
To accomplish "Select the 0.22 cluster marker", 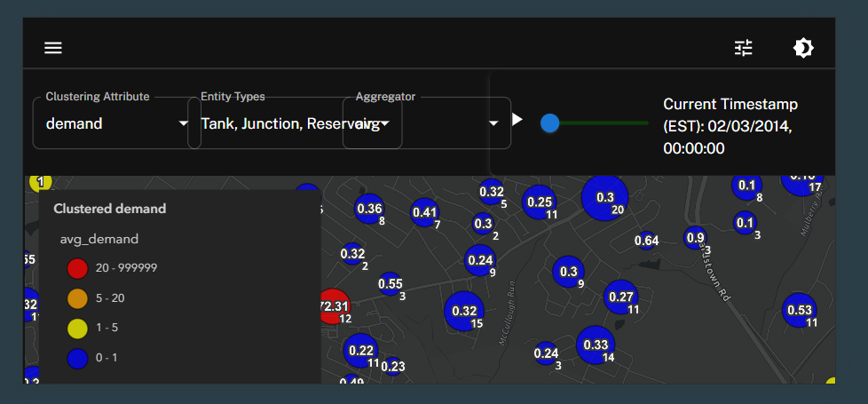I will (361, 350).
